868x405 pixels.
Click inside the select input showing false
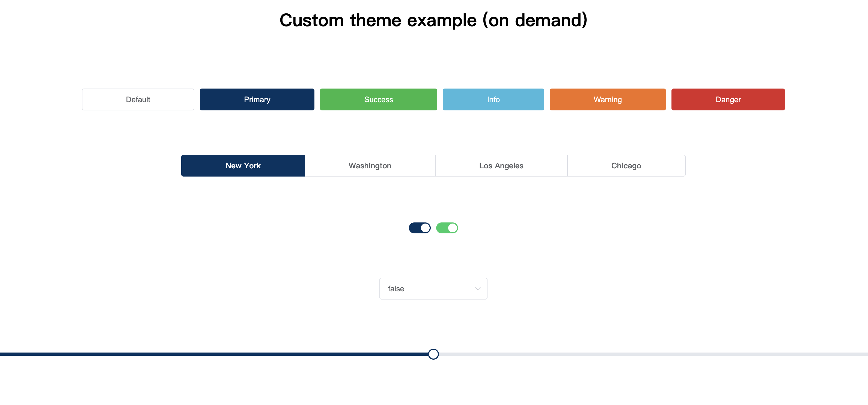coord(421,288)
